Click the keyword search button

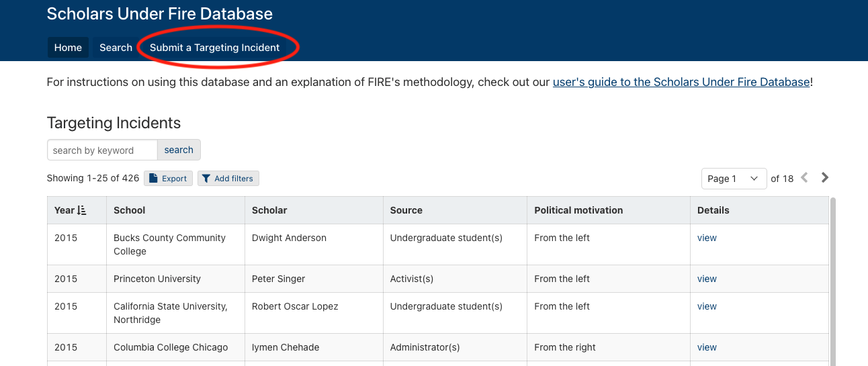(x=179, y=150)
